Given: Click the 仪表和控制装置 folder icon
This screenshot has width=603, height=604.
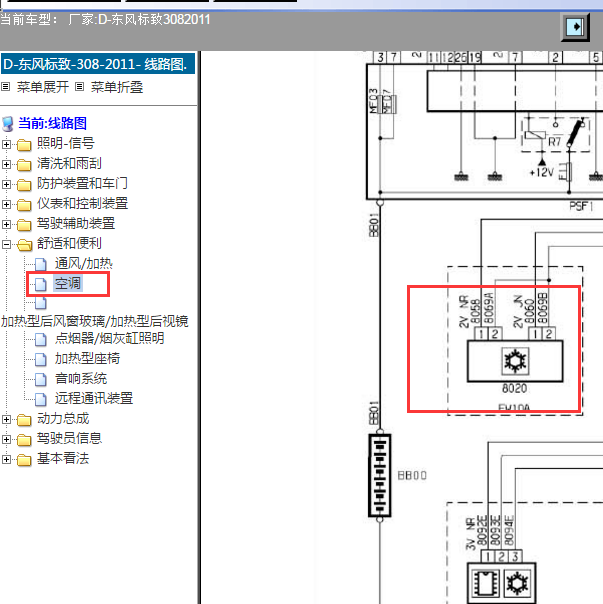Looking at the screenshot, I should point(24,205).
